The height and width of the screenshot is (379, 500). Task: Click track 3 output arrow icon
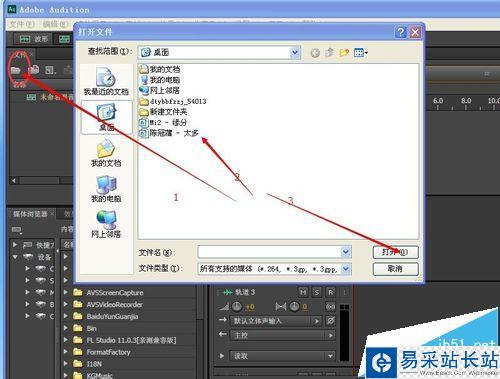click(x=222, y=334)
